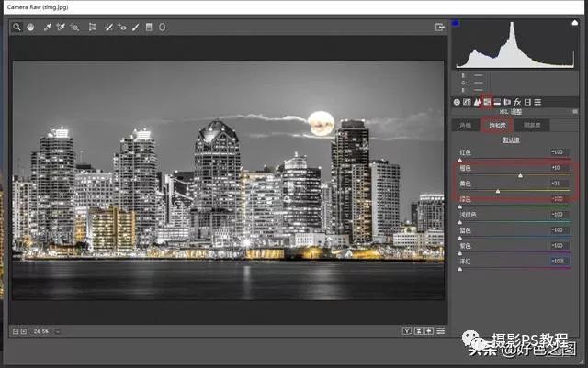This screenshot has height=368, width=588.
Task: Switch to the 色相 (Hue) tab
Action: pyautogui.click(x=466, y=124)
